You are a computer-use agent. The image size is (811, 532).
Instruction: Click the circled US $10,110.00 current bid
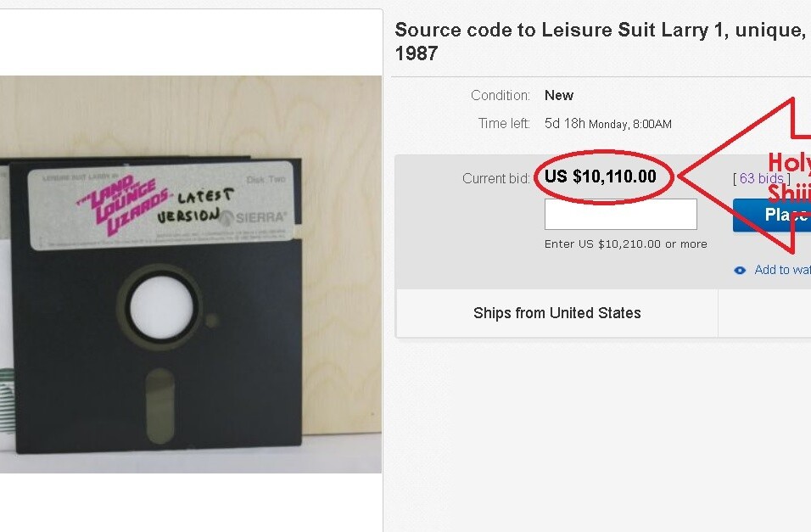(601, 177)
